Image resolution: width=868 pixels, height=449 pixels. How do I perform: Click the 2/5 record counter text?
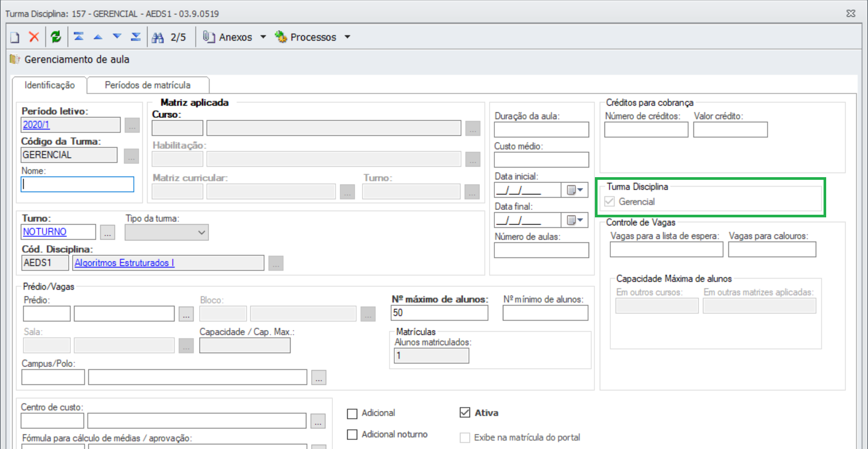[x=178, y=38]
